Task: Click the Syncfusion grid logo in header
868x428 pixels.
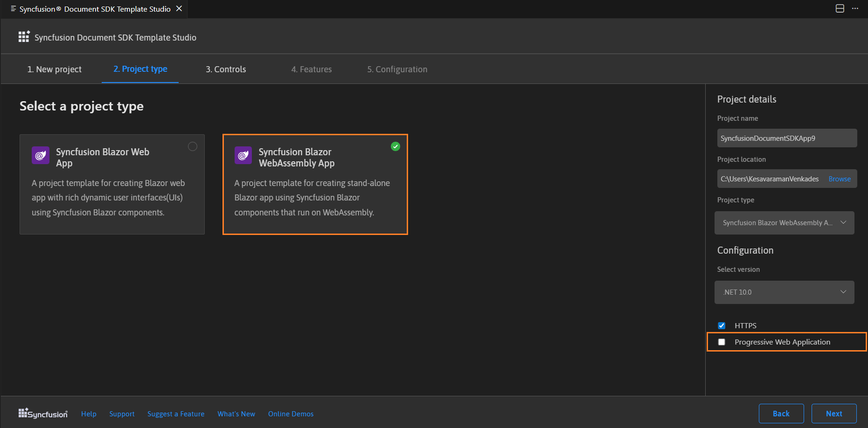Action: click(24, 37)
